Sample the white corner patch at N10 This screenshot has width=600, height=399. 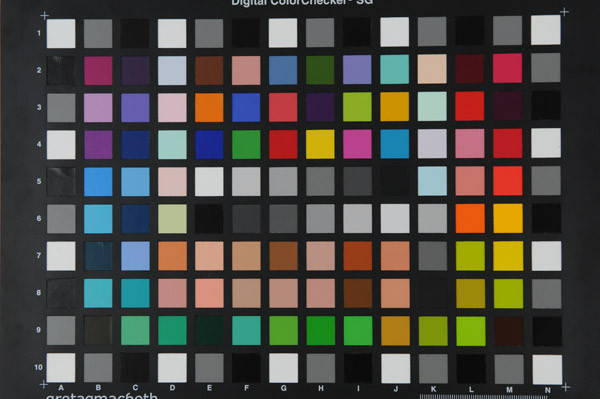pyautogui.click(x=547, y=370)
